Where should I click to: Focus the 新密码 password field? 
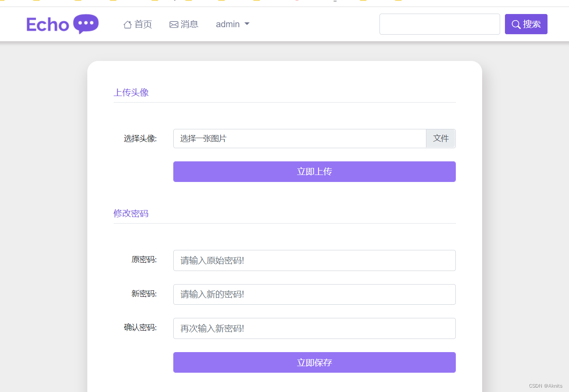point(315,294)
